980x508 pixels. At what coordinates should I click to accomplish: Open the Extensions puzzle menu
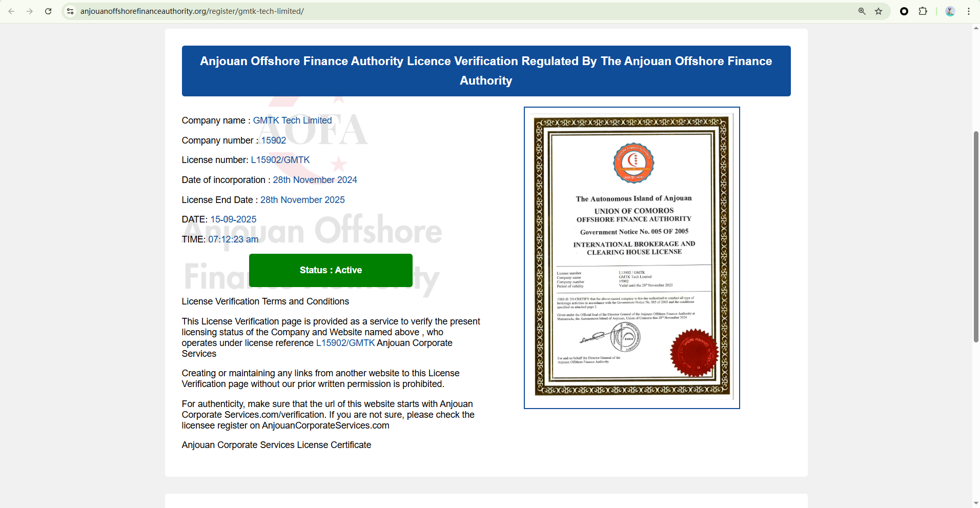point(923,11)
